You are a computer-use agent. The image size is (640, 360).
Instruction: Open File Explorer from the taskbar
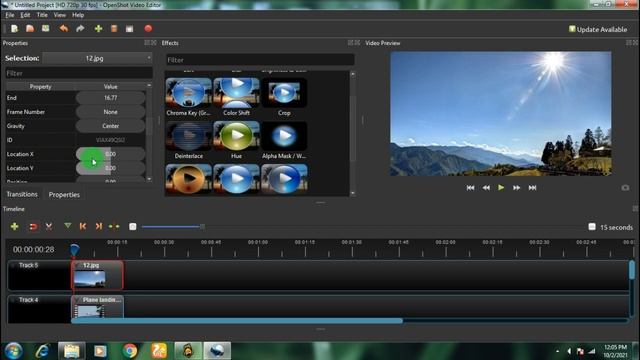[x=71, y=351]
